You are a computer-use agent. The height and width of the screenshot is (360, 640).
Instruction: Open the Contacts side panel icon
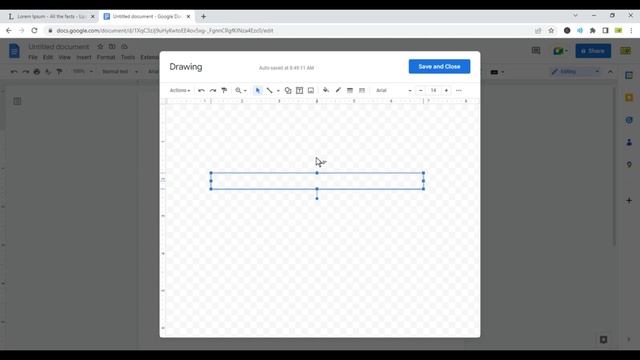[x=629, y=142]
